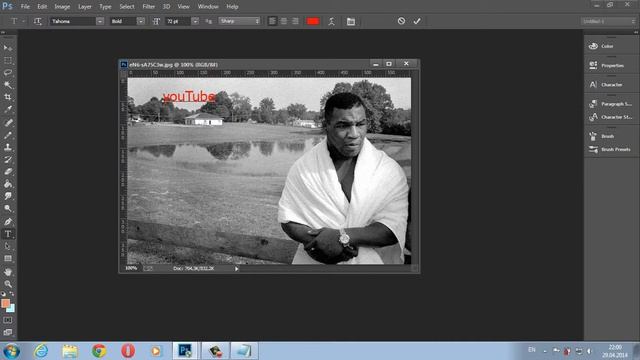The image size is (640, 360).
Task: Open the Layer menu
Action: (x=84, y=7)
